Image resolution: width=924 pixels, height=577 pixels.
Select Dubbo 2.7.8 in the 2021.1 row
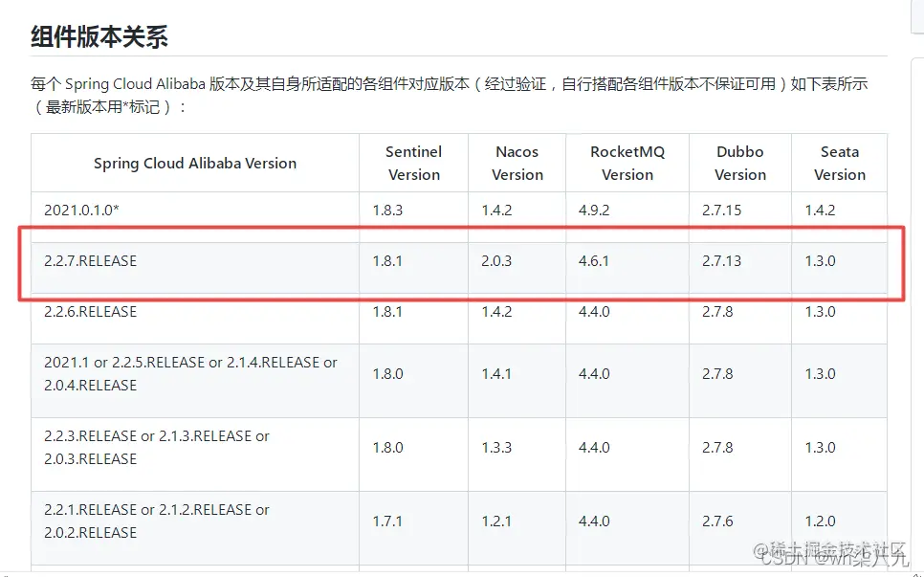[x=717, y=374]
